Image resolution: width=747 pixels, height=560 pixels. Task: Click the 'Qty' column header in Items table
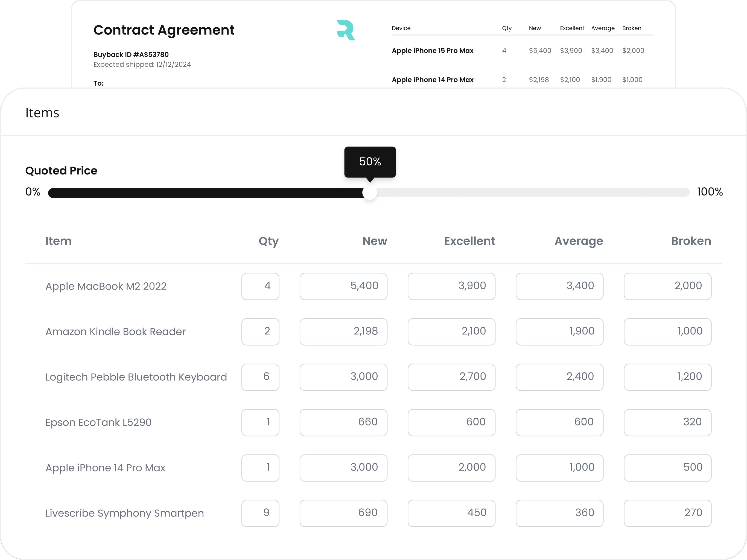(x=269, y=241)
